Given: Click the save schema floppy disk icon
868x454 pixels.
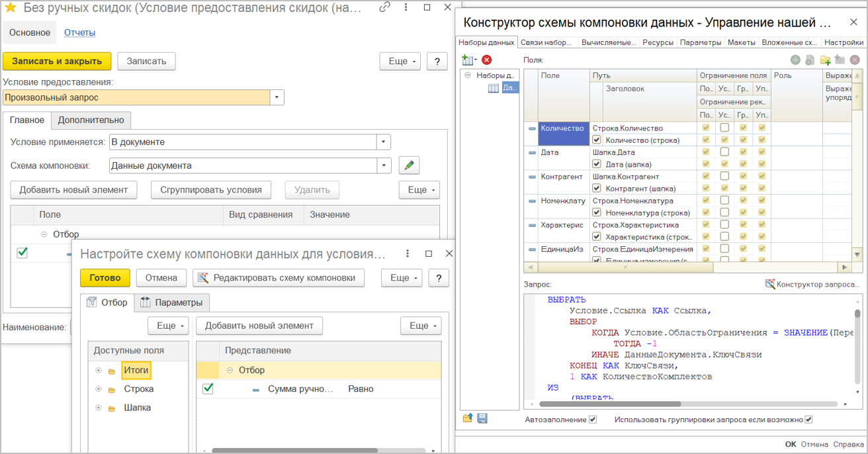Looking at the screenshot, I should coord(482,418).
